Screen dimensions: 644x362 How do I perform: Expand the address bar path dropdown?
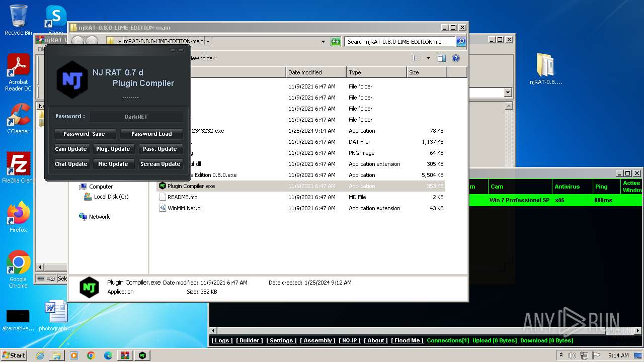tap(208, 42)
